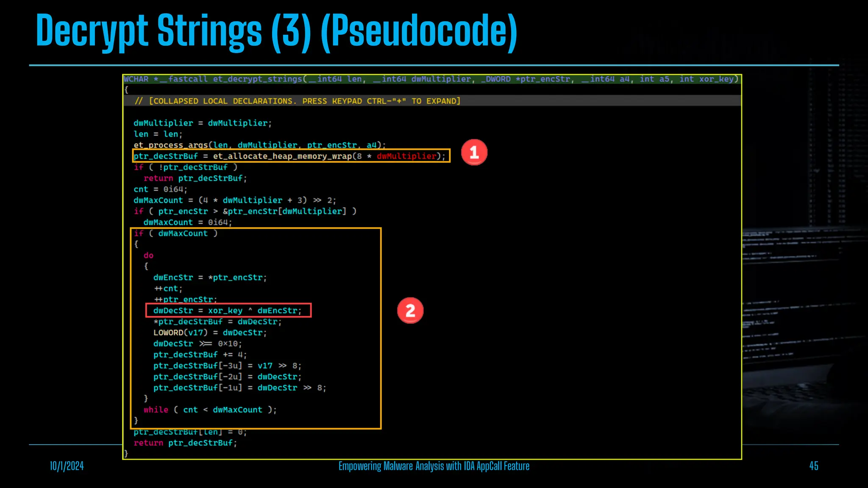Click line 'while ( cnt < dwMaxCount );'
Viewport: 868px width, 488px height.
click(x=210, y=410)
